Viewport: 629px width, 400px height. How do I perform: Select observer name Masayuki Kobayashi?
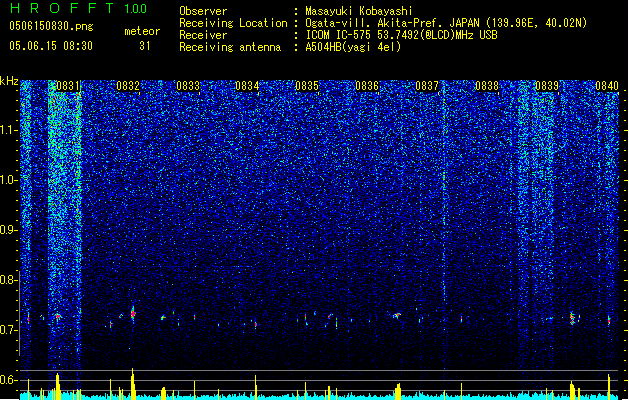pos(359,11)
